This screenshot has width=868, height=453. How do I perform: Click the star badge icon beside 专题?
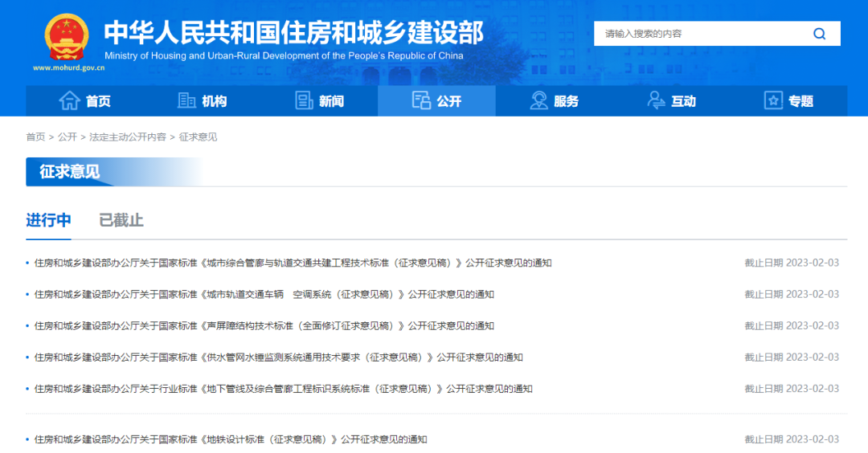pos(773,100)
